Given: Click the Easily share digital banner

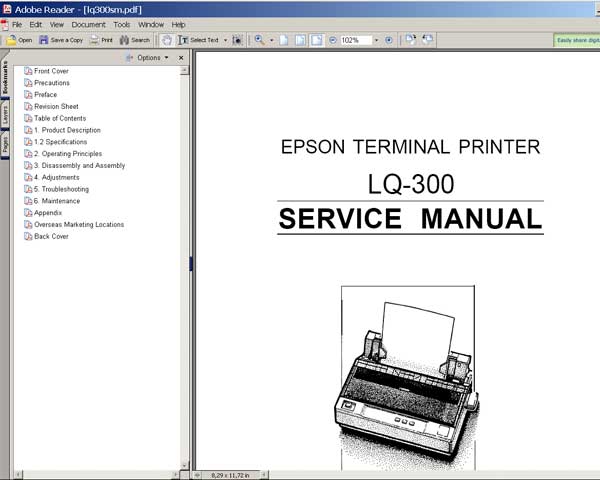Looking at the screenshot, I should 577,40.
